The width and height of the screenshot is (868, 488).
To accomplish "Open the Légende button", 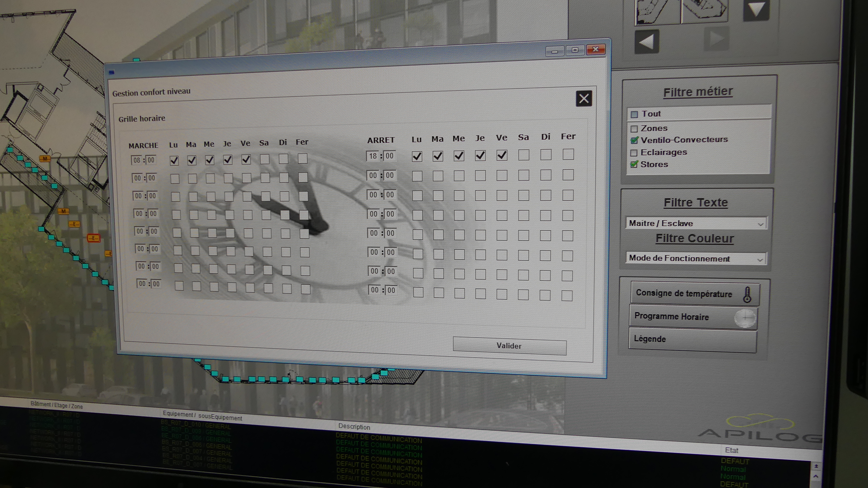I will 692,339.
